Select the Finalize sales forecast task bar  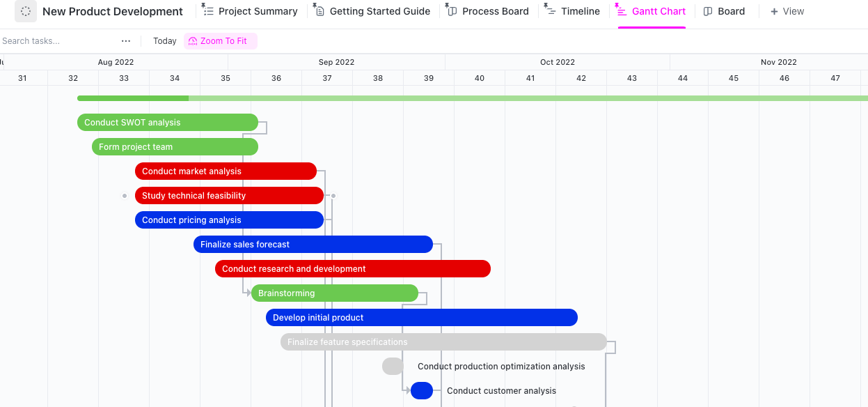(313, 245)
